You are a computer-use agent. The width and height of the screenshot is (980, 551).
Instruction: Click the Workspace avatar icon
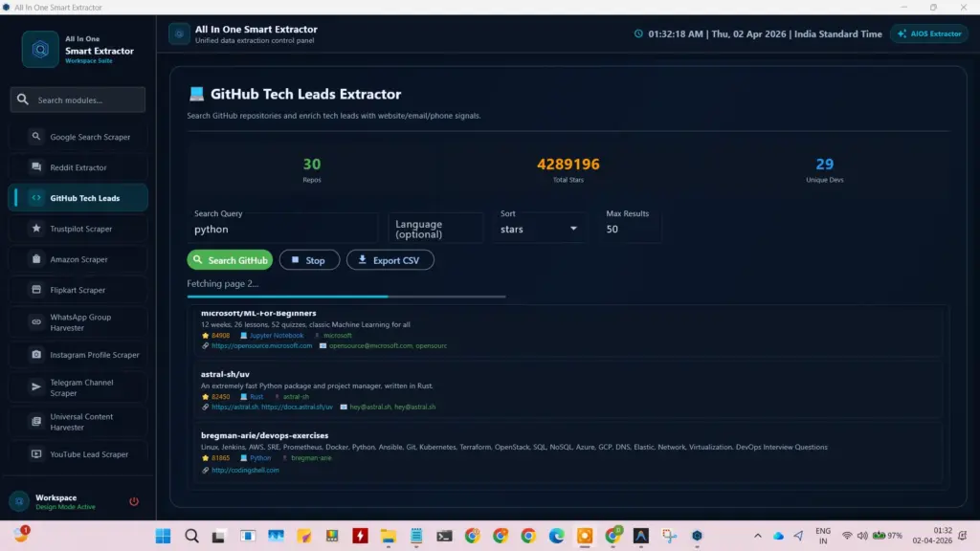pos(19,501)
